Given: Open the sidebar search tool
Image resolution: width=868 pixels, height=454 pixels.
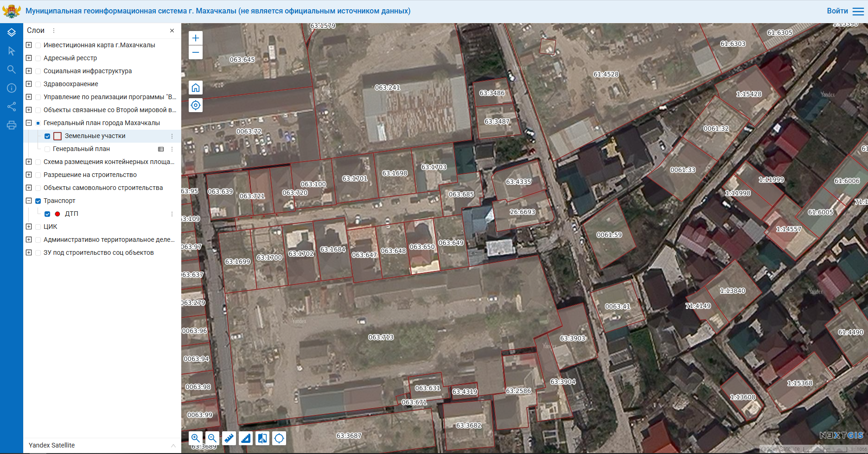Looking at the screenshot, I should 12,69.
